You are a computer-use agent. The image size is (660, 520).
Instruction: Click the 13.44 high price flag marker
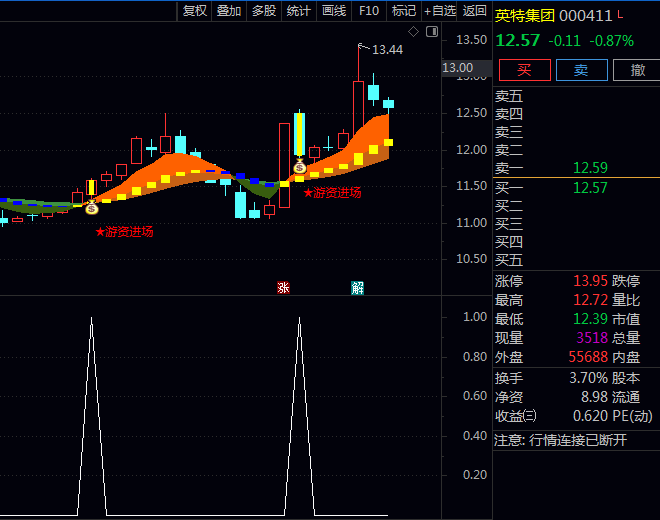click(x=381, y=49)
